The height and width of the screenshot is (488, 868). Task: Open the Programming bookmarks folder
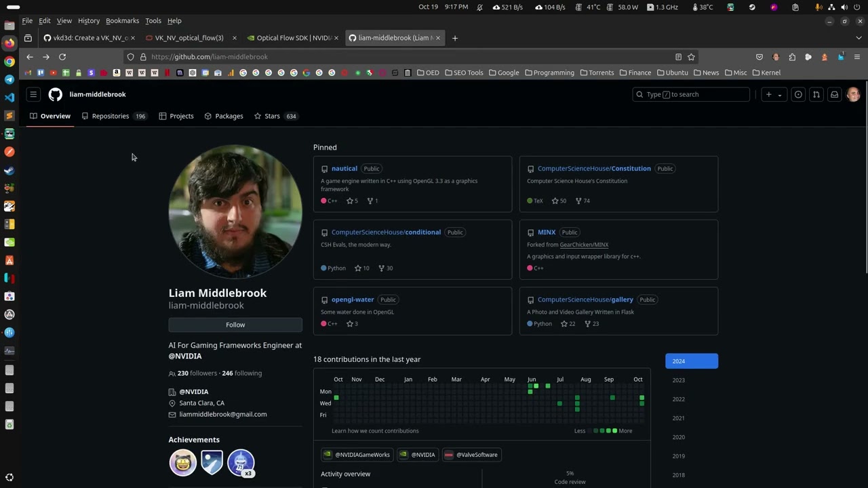click(x=549, y=73)
